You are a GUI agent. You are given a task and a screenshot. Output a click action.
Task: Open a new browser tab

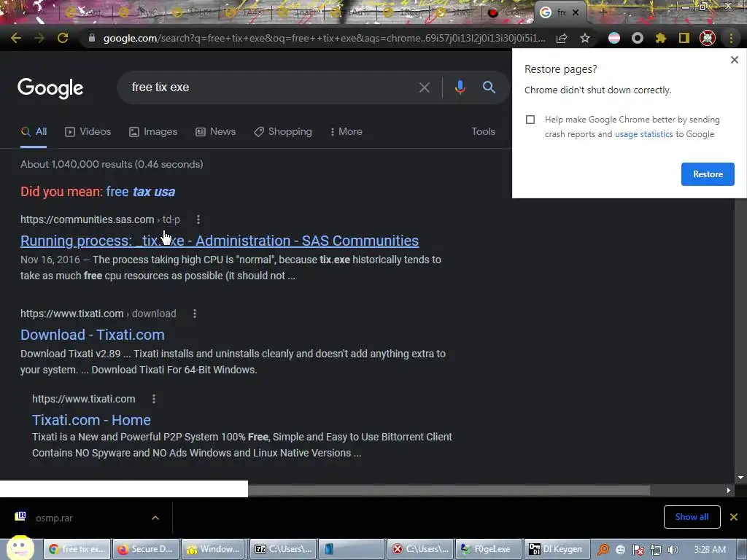(x=603, y=12)
